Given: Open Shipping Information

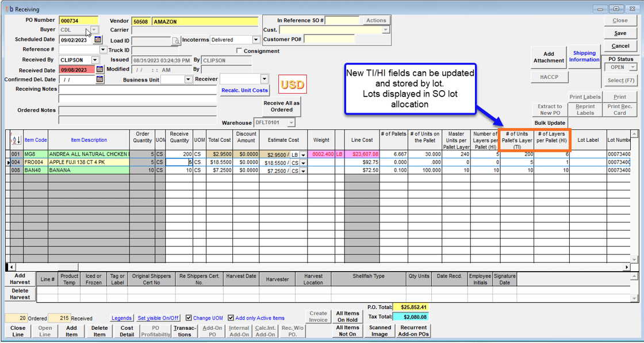Looking at the screenshot, I should (x=584, y=56).
